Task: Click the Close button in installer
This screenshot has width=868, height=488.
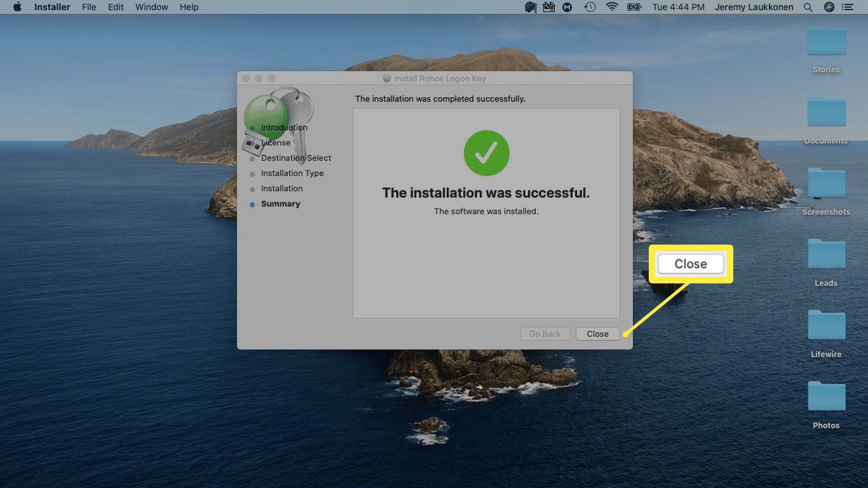Action: 597,334
